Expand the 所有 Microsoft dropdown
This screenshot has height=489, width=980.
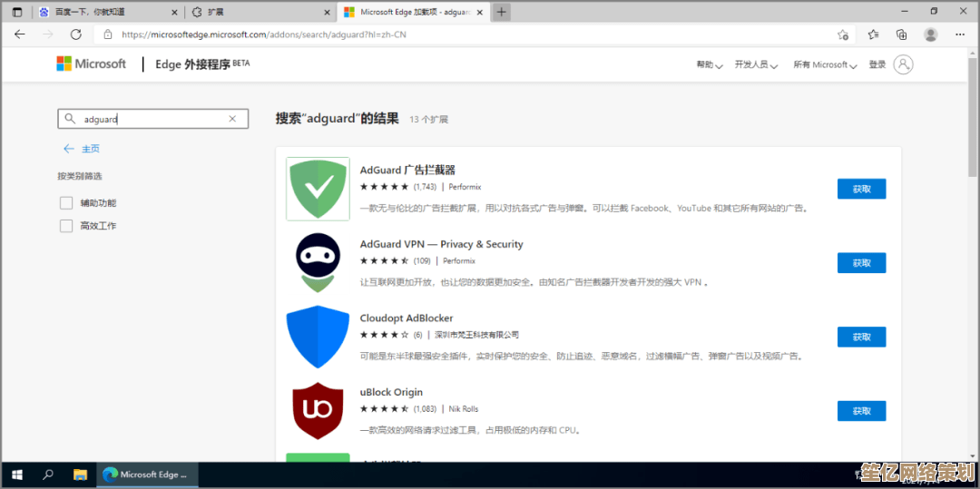(824, 64)
